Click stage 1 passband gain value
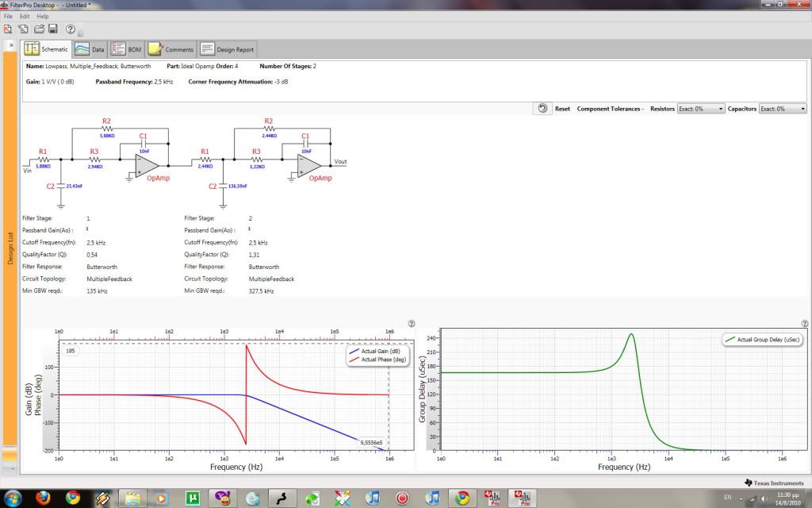812x508 pixels. (87, 229)
